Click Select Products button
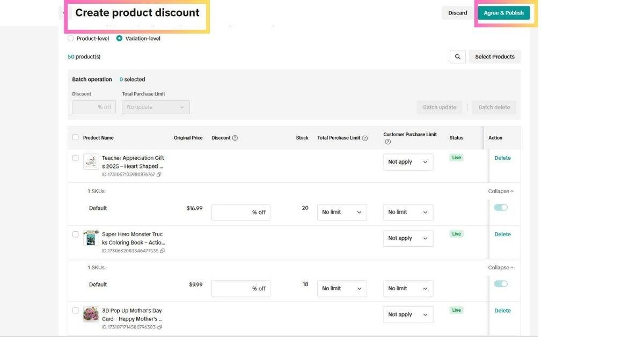The height and width of the screenshot is (337, 644). [x=494, y=56]
